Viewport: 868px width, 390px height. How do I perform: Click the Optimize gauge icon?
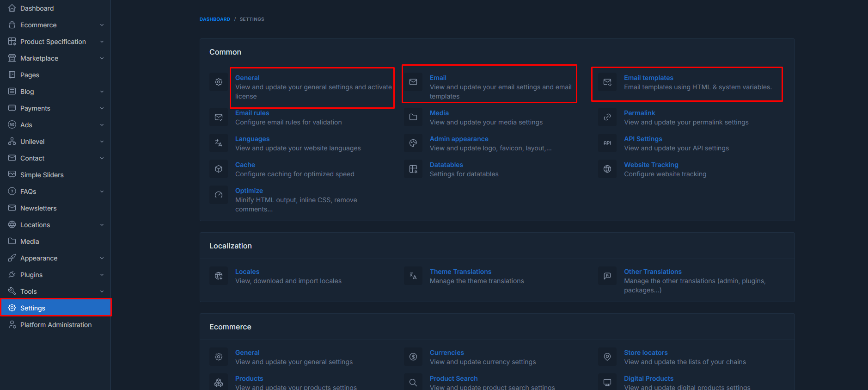[x=219, y=195]
